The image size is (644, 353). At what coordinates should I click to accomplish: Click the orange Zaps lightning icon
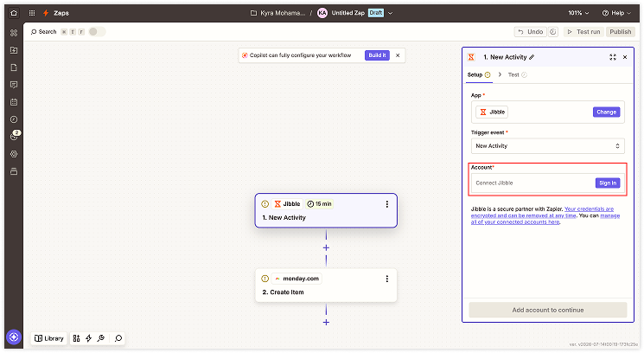[x=46, y=13]
